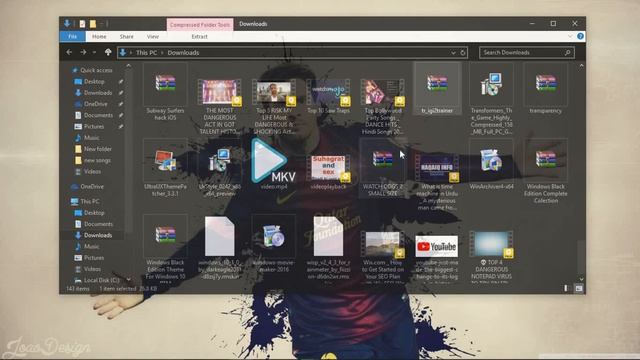Select WATCH DOGS 2 SMALL SIZE archive
The width and height of the screenshot is (640, 360).
point(382,168)
